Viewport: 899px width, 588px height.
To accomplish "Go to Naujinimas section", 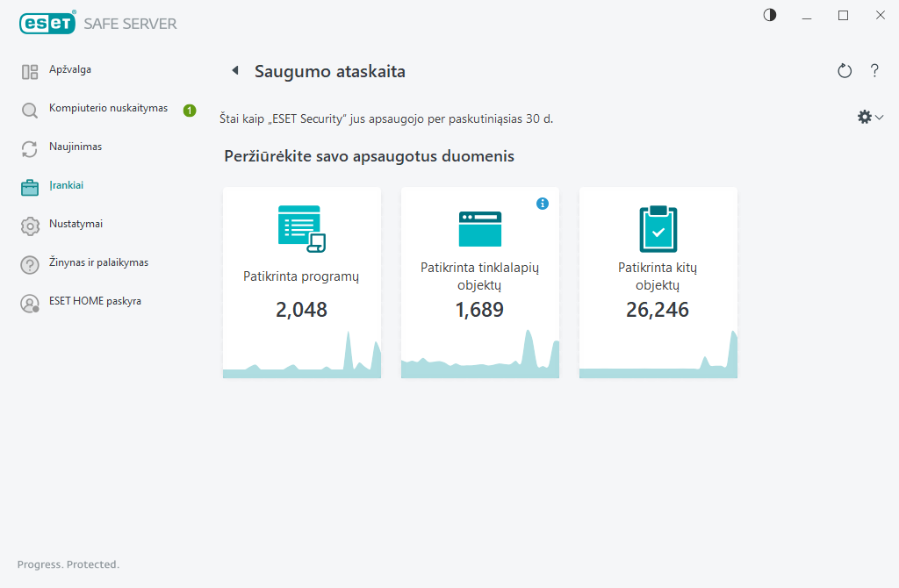I will (76, 147).
